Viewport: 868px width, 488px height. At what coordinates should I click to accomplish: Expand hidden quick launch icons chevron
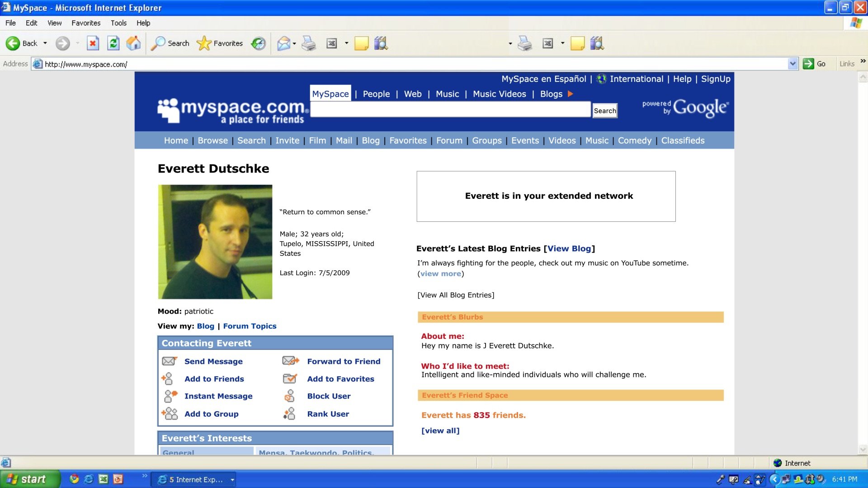145,475
